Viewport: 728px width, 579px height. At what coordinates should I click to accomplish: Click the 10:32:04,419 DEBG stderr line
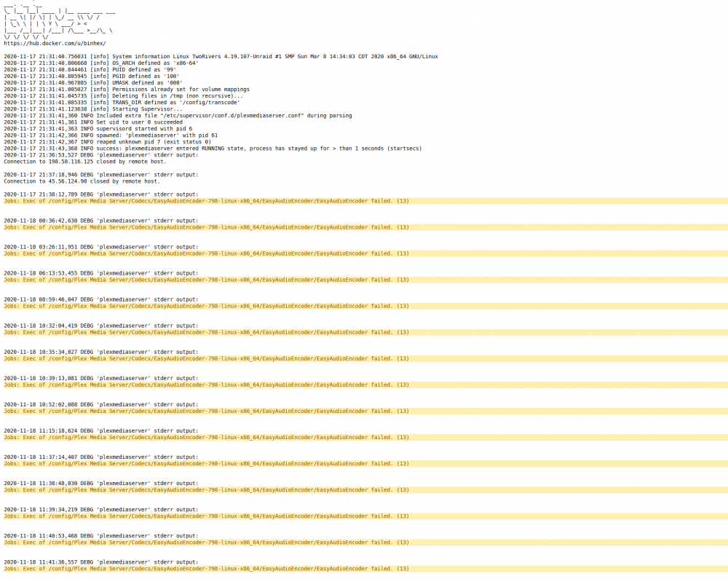(100, 326)
